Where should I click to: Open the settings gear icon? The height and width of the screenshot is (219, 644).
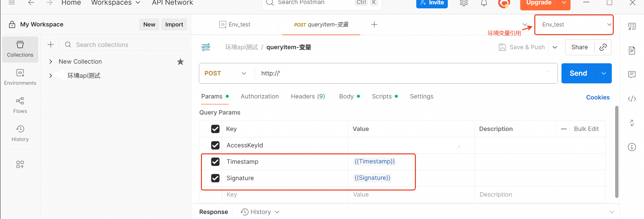[464, 3]
